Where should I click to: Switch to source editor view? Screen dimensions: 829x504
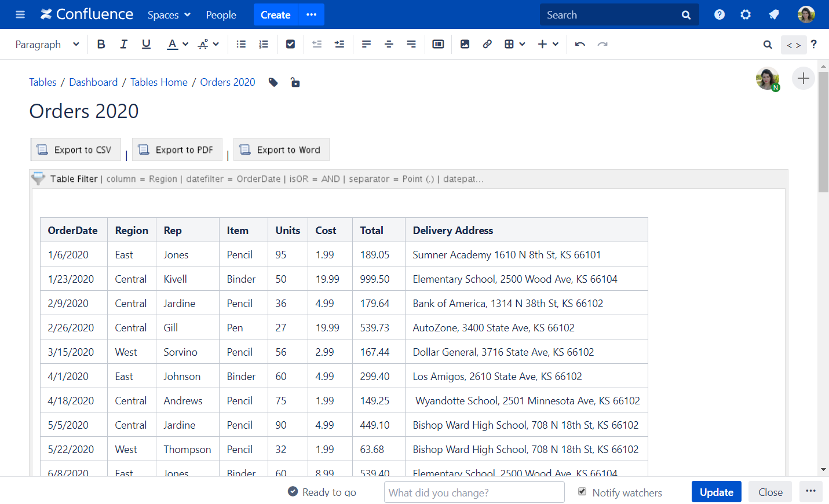tap(794, 45)
